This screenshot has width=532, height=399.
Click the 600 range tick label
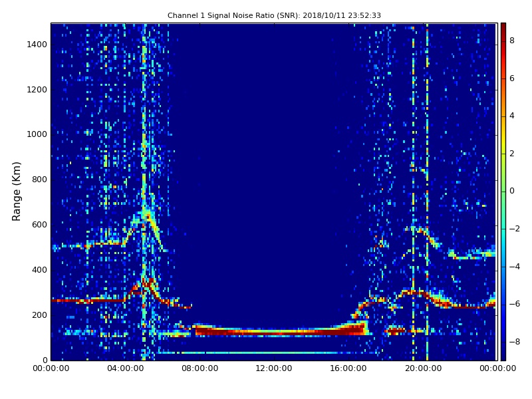(x=39, y=225)
